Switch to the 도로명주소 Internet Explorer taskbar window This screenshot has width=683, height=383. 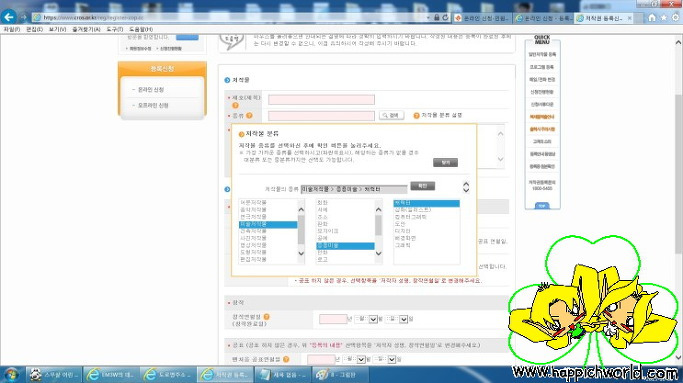click(x=169, y=374)
